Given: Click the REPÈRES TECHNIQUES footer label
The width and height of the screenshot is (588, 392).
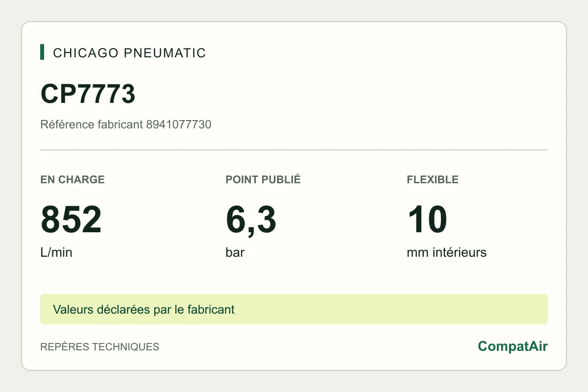Looking at the screenshot, I should [99, 347].
